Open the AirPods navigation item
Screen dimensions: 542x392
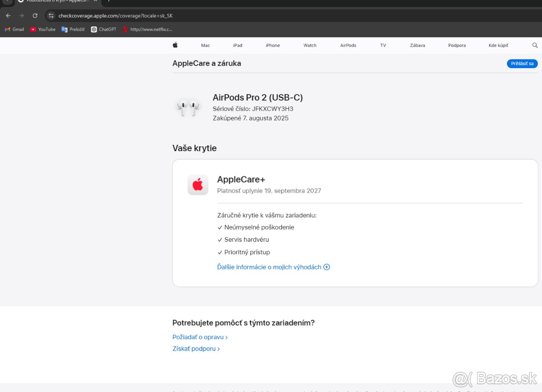(x=348, y=46)
